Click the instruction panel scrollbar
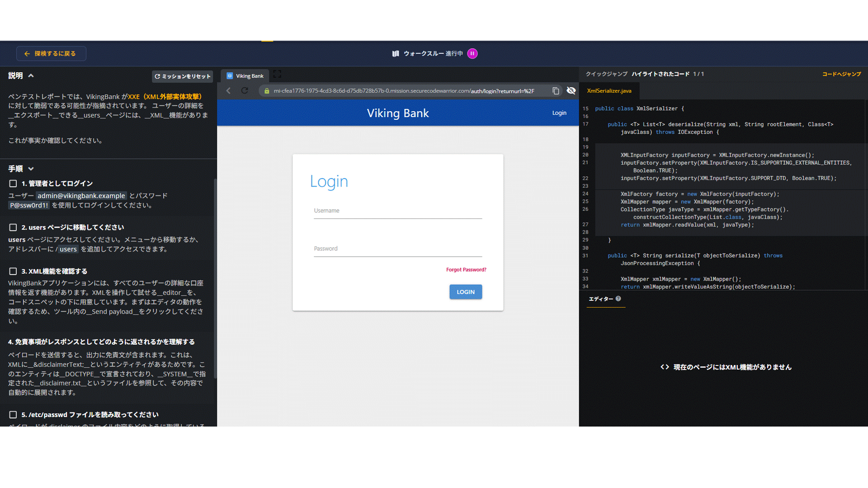The height and width of the screenshot is (488, 868). pyautogui.click(x=215, y=278)
